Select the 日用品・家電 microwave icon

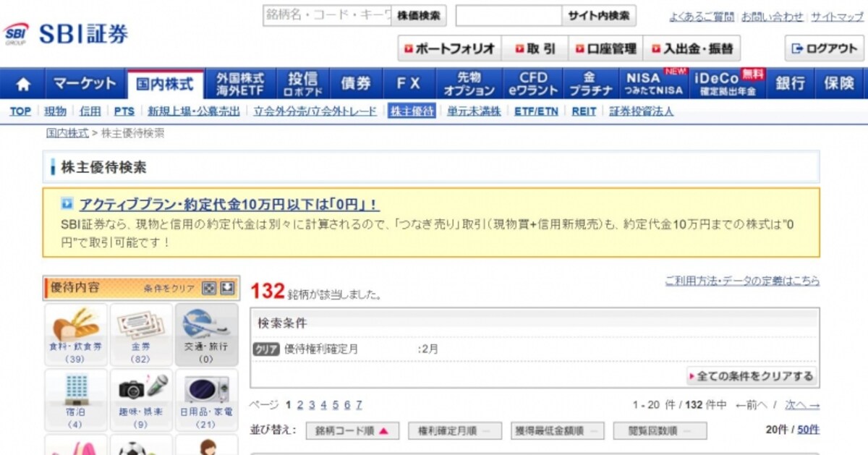[x=206, y=401]
